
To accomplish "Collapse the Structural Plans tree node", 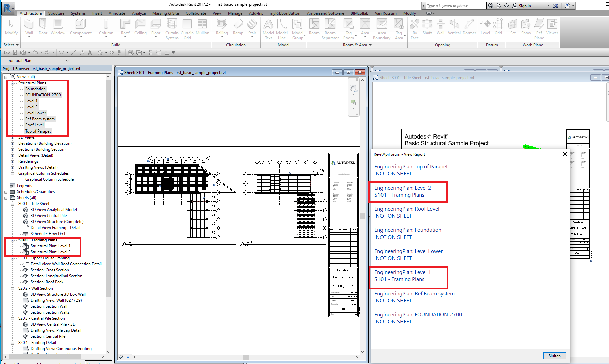I will pos(12,83).
